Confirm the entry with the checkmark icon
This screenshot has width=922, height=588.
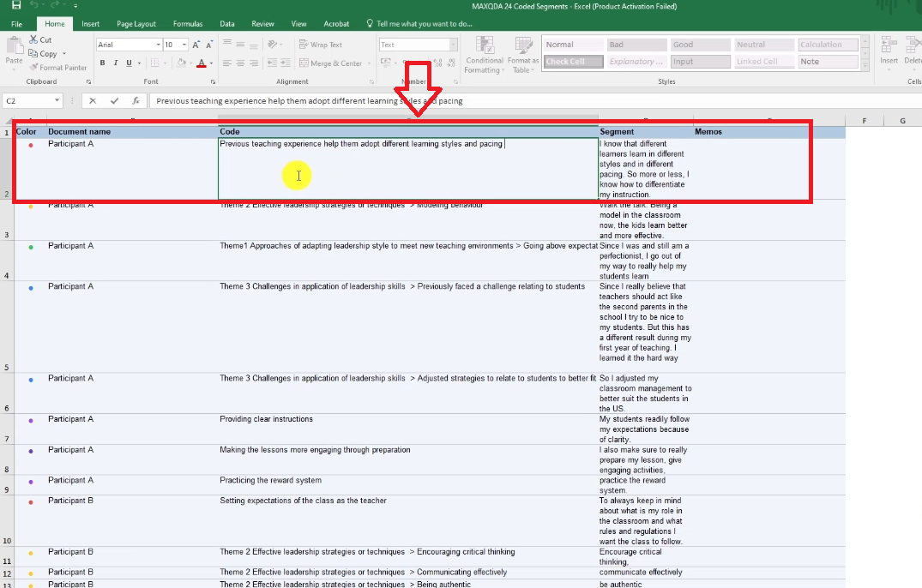114,101
